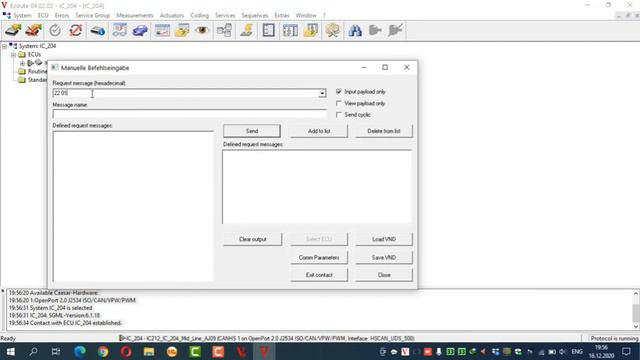Open the ECU menu
This screenshot has width=640, height=360.
[43, 16]
